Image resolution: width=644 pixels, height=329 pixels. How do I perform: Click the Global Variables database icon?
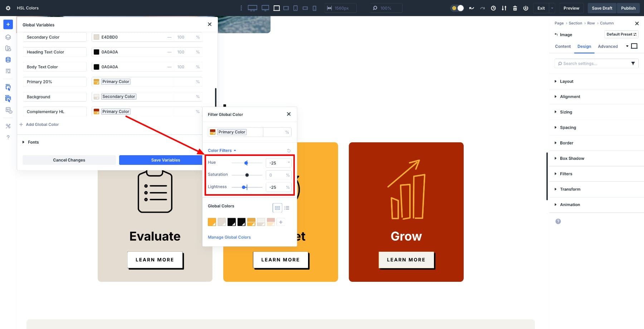click(x=8, y=60)
